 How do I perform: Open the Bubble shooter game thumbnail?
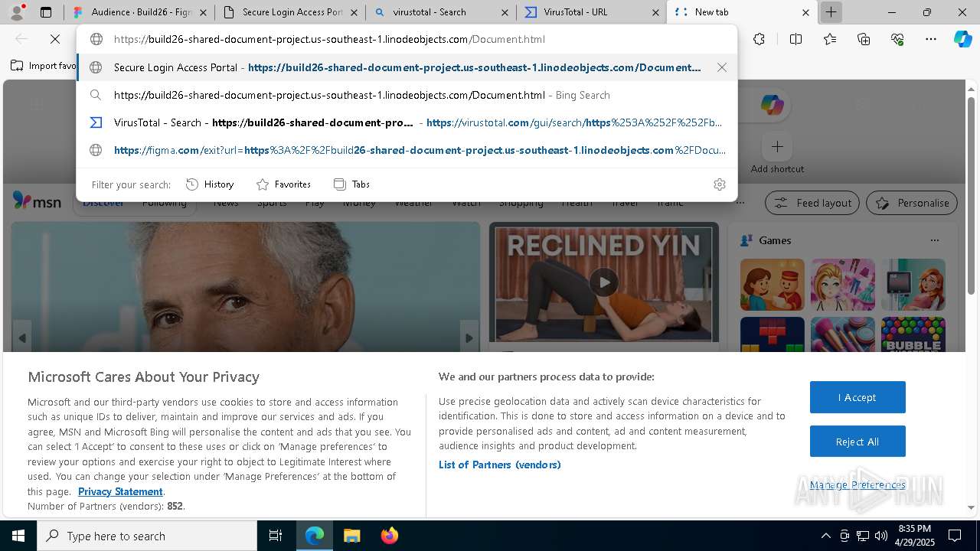point(913,334)
